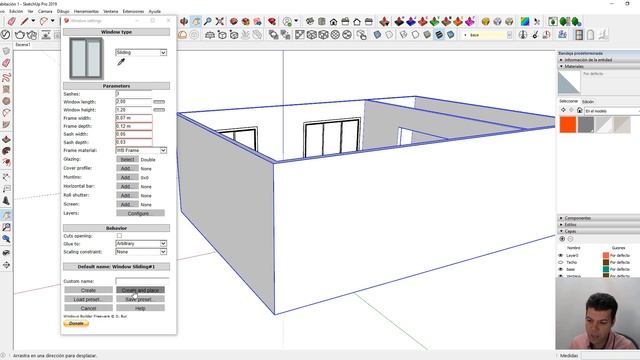Collapse the Materiales panel

[x=598, y=66]
